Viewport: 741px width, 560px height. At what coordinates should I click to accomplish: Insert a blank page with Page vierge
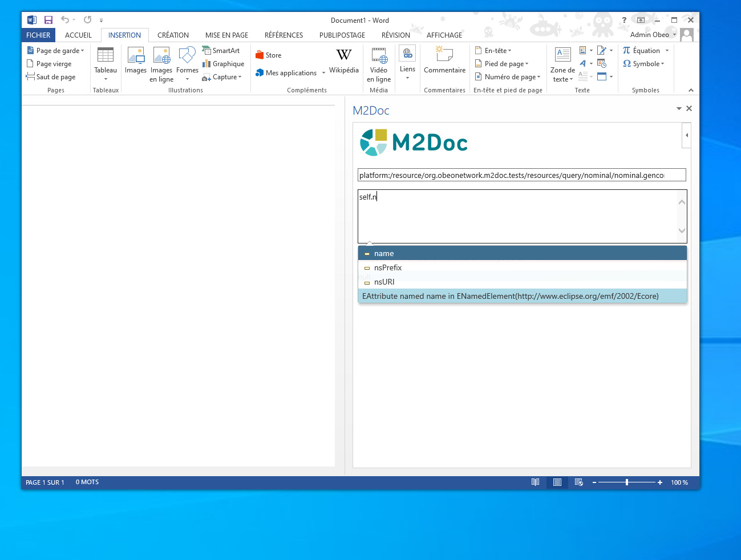coord(49,64)
